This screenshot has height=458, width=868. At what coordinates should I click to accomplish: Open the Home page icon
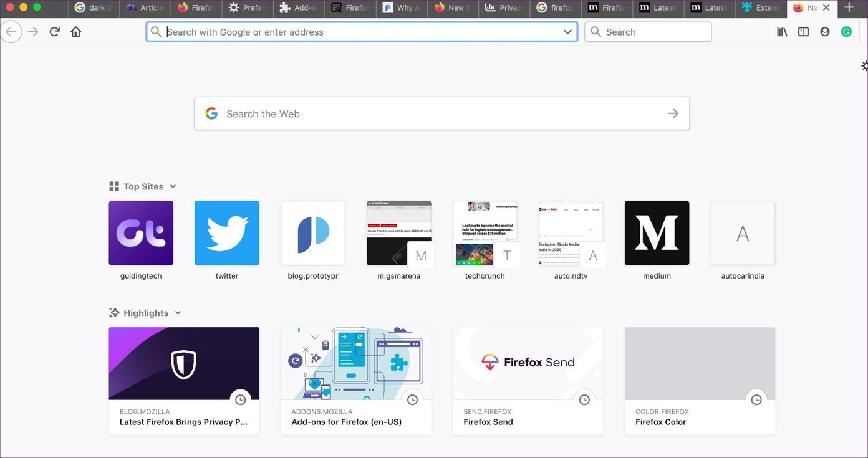(x=76, y=31)
